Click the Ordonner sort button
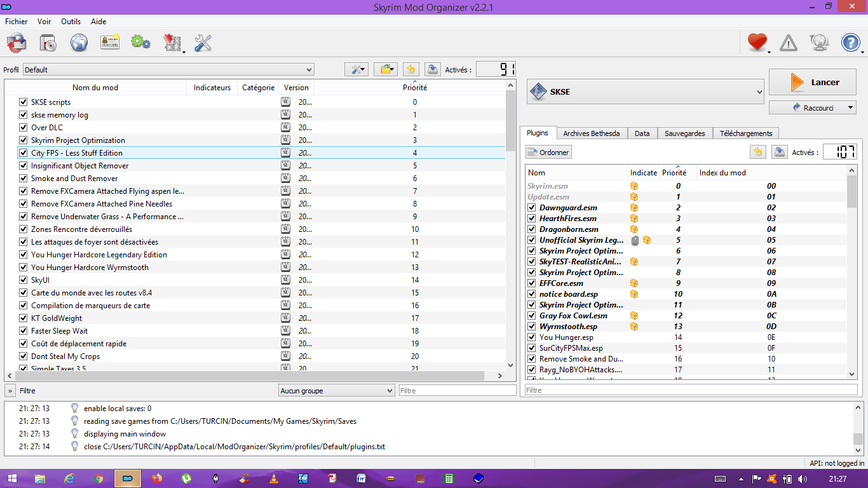Image resolution: width=868 pixels, height=488 pixels. pyautogui.click(x=549, y=152)
